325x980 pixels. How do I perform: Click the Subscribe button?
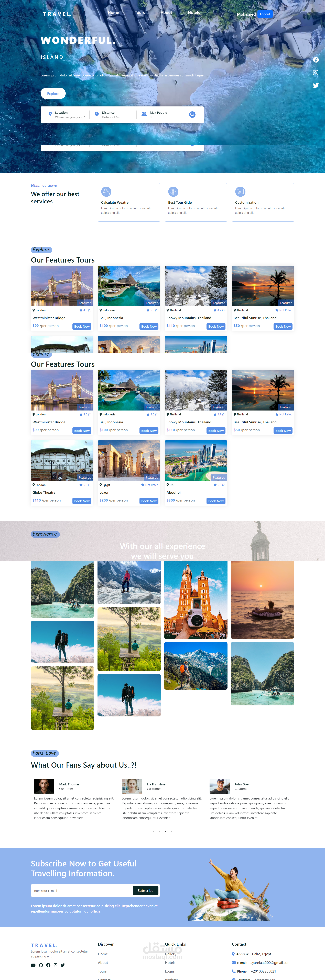[x=146, y=891]
